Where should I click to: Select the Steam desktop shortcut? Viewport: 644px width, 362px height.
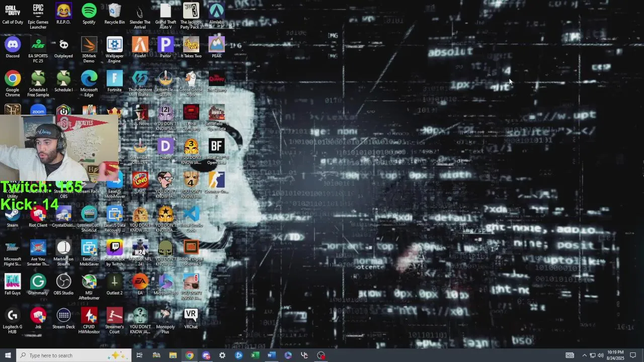(13, 217)
